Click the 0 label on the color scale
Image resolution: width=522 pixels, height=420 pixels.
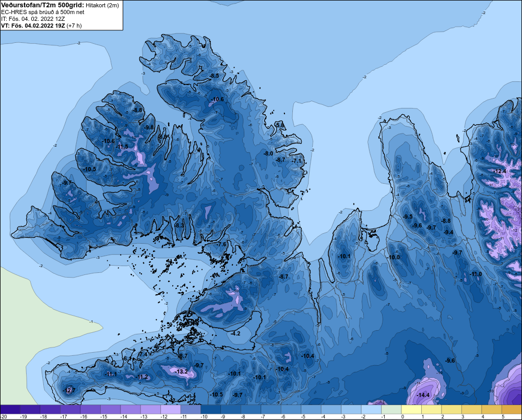[403, 417]
